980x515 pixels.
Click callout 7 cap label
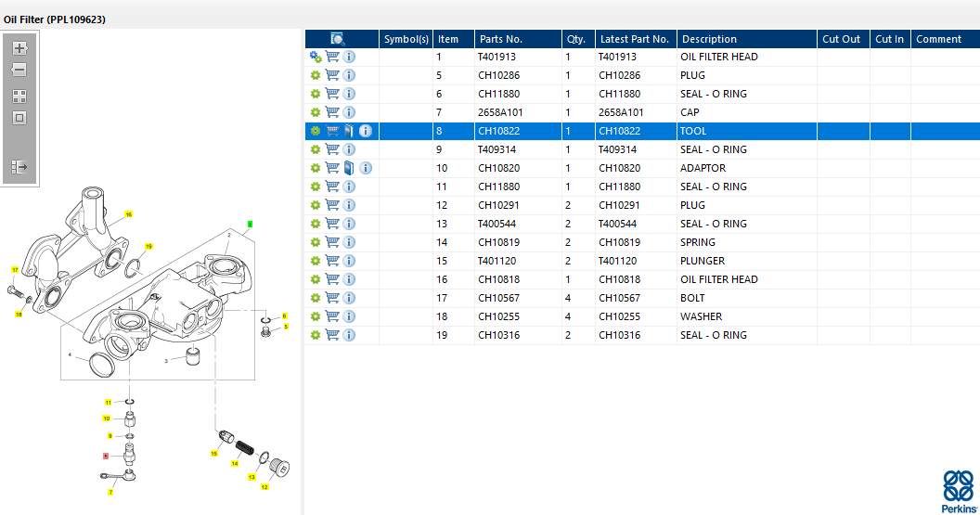110,493
